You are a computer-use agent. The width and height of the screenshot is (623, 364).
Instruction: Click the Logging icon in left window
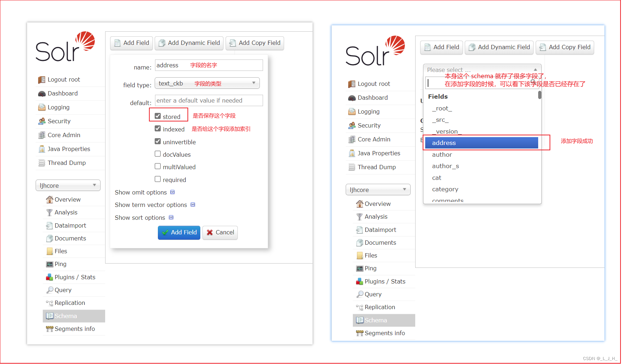tap(42, 108)
